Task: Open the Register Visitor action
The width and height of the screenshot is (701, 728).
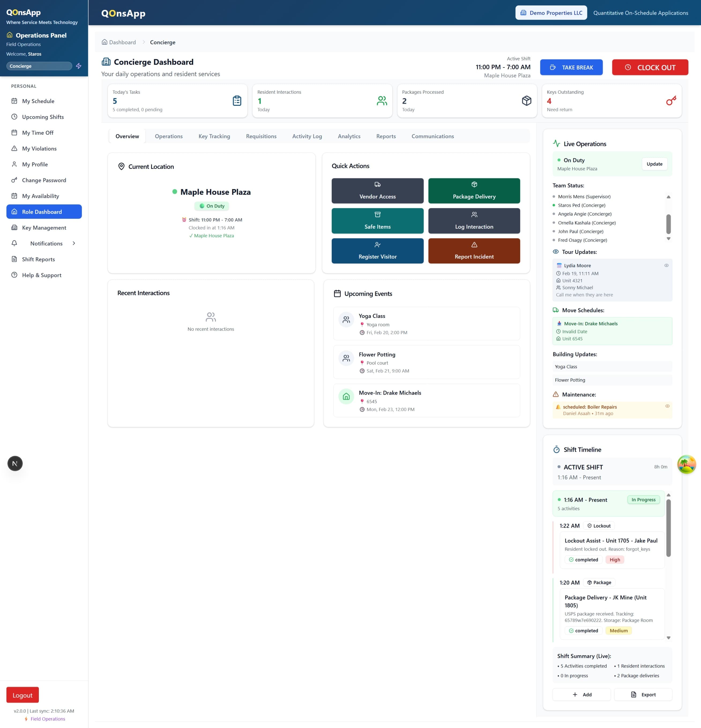Action: (377, 251)
